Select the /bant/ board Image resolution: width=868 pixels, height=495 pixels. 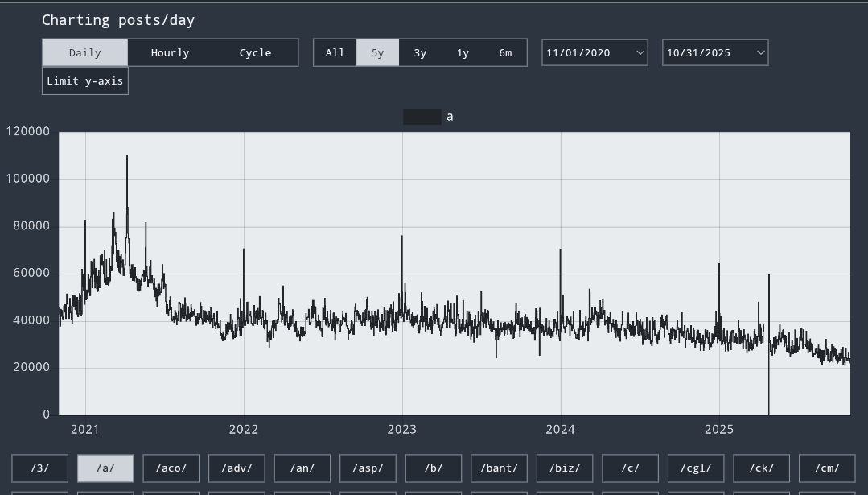point(499,468)
